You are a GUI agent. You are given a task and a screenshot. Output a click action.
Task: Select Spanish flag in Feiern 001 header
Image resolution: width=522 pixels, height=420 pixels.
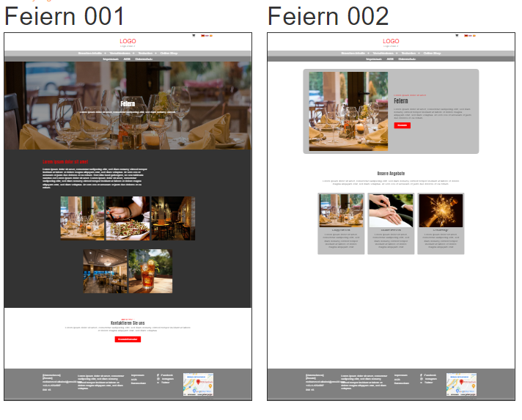(x=210, y=36)
